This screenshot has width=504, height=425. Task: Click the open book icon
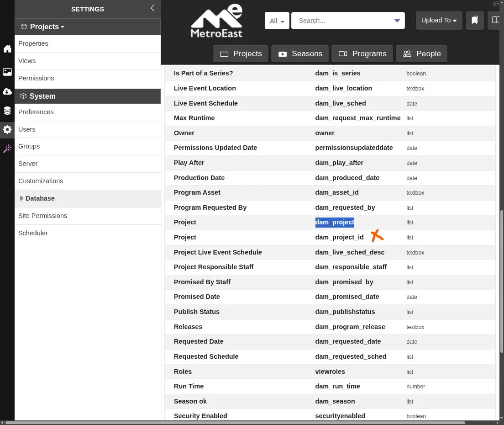point(495,21)
